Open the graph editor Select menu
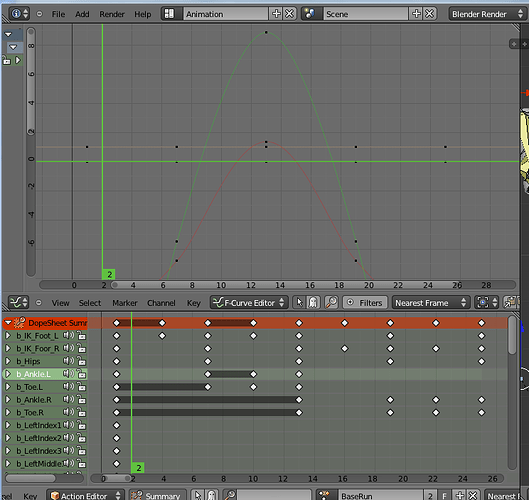Image resolution: width=529 pixels, height=500 pixels. tap(90, 303)
